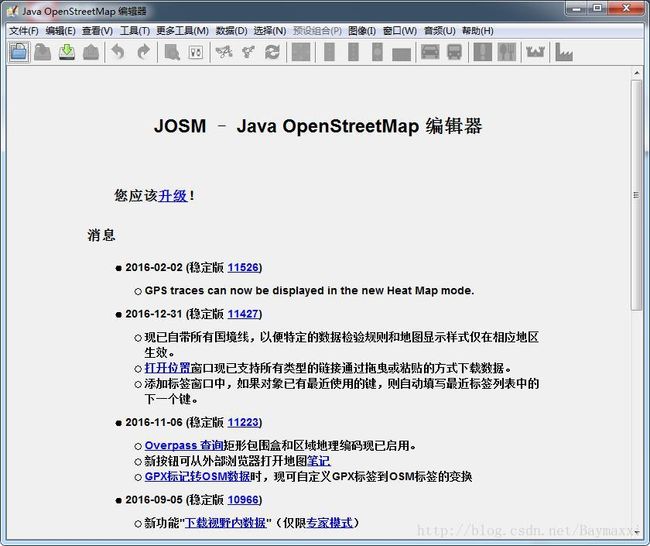Open the Search magnifier toolbar icon
650x546 pixels.
(x=172, y=52)
